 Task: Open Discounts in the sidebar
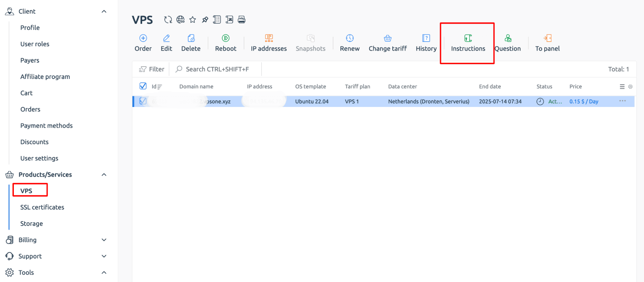click(34, 142)
